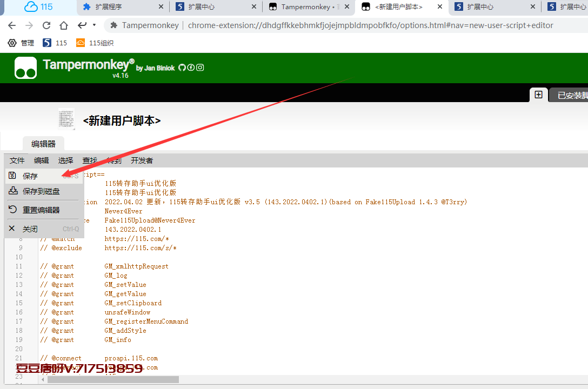
Task: Select the 编辑器 tab
Action: [x=43, y=144]
